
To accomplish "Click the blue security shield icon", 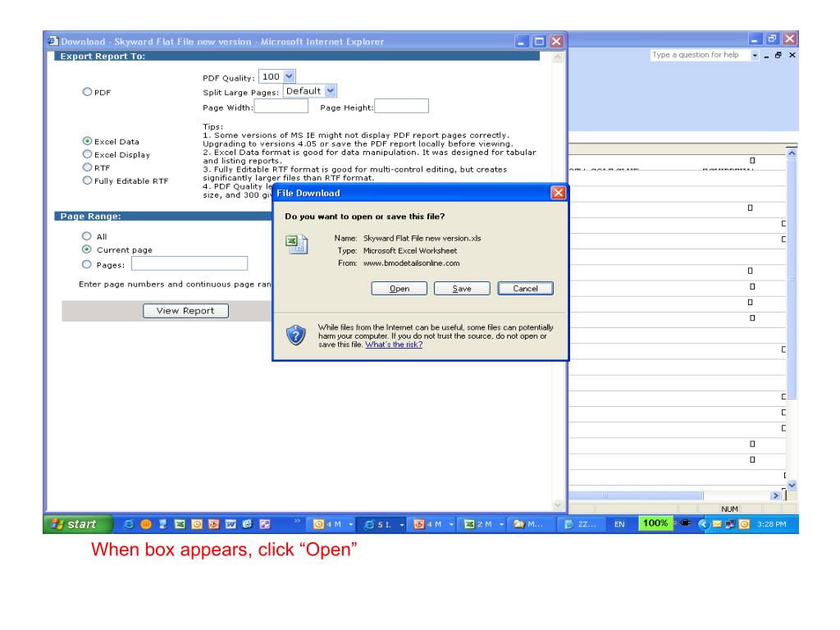I will click(x=295, y=335).
